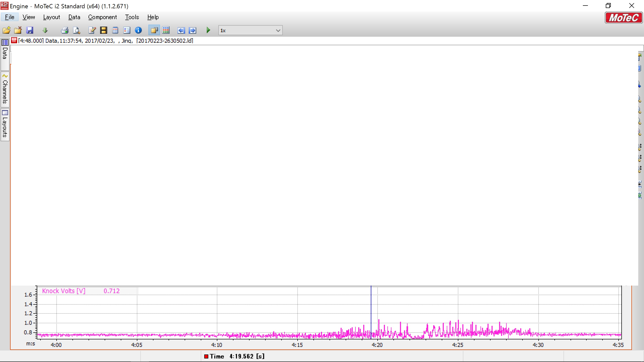Click the blue information details icon

coord(138,30)
